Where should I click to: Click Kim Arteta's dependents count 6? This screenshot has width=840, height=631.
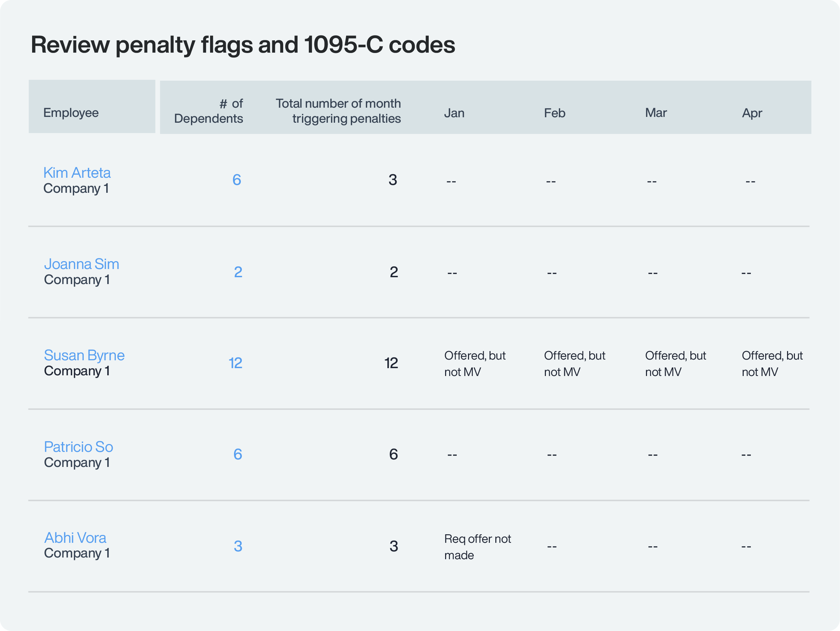pyautogui.click(x=237, y=180)
